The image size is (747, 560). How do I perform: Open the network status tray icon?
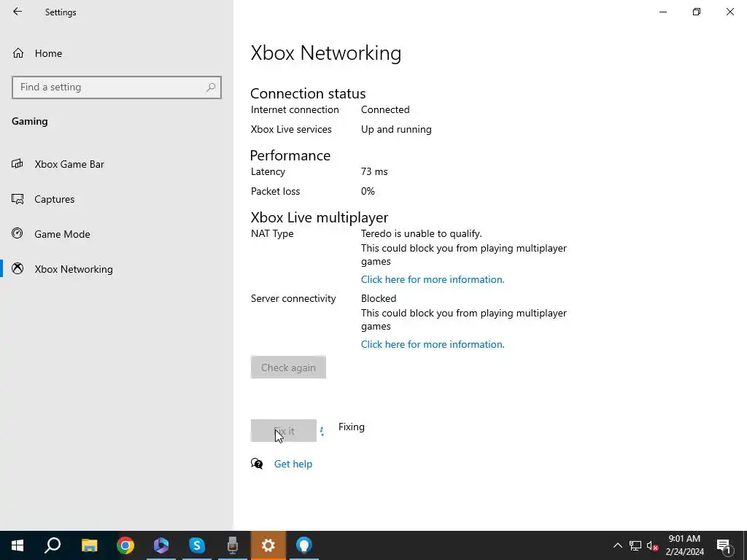pos(635,545)
